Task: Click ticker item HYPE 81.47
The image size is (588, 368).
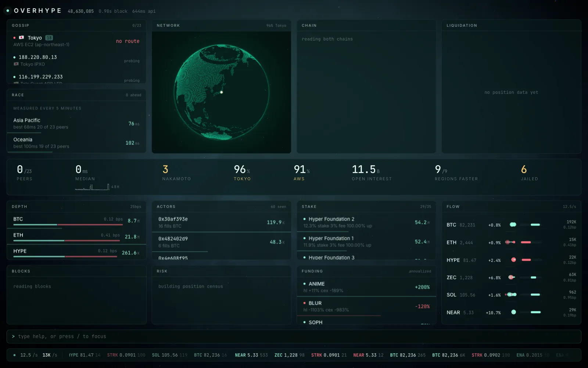Action: click(x=85, y=355)
